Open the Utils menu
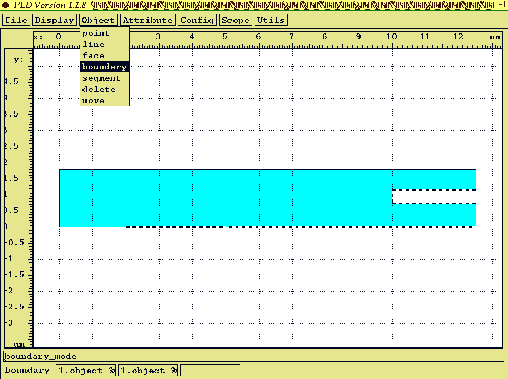This screenshot has height=379, width=508. pyautogui.click(x=270, y=20)
